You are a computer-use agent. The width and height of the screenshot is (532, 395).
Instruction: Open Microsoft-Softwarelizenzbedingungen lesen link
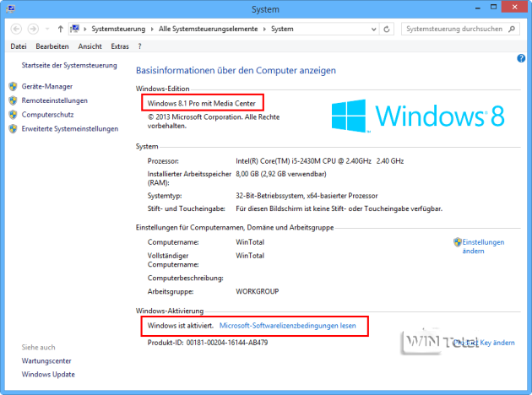288,326
